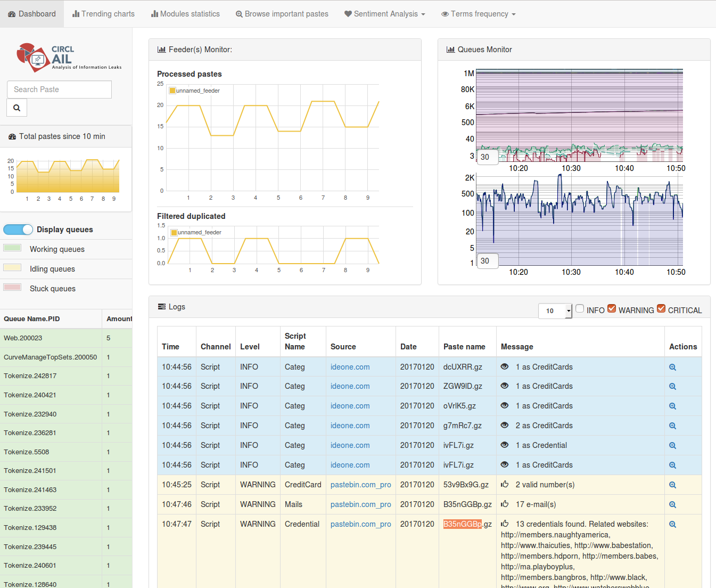Click the Search Paste input field
The width and height of the screenshot is (716, 588).
[x=59, y=89]
